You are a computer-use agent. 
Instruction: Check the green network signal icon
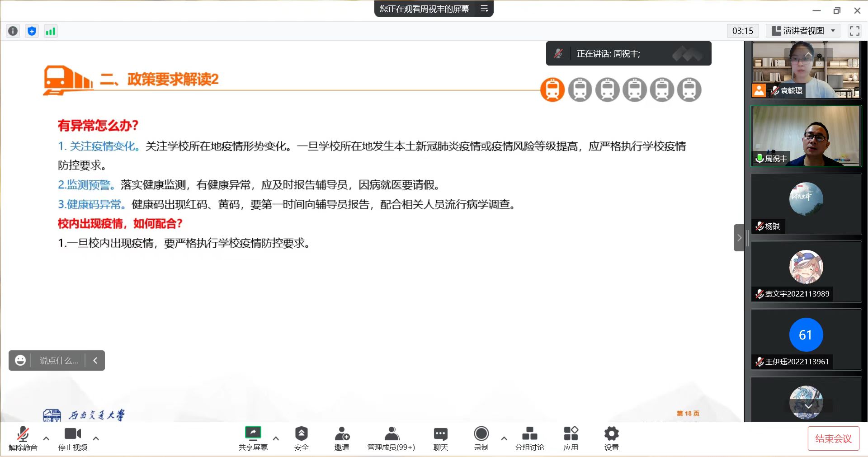pos(50,31)
